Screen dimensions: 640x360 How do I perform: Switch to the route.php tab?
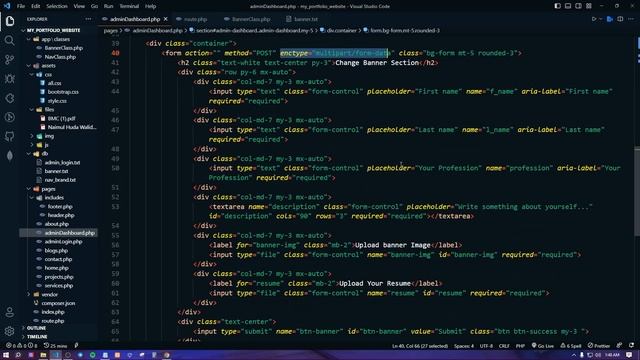(x=195, y=19)
